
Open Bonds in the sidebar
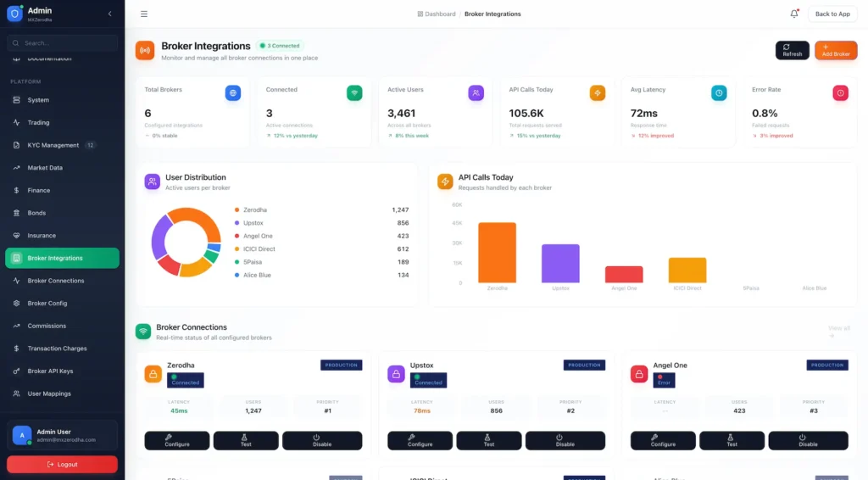pos(62,213)
